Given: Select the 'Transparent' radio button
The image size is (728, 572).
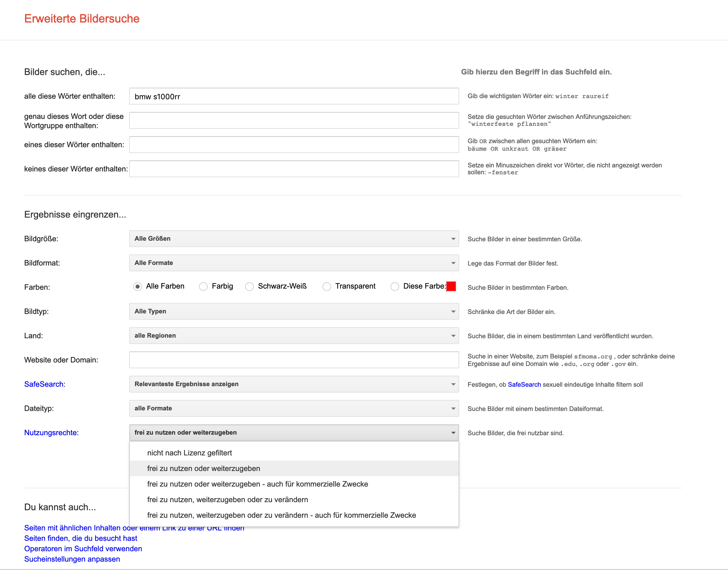Looking at the screenshot, I should (327, 287).
